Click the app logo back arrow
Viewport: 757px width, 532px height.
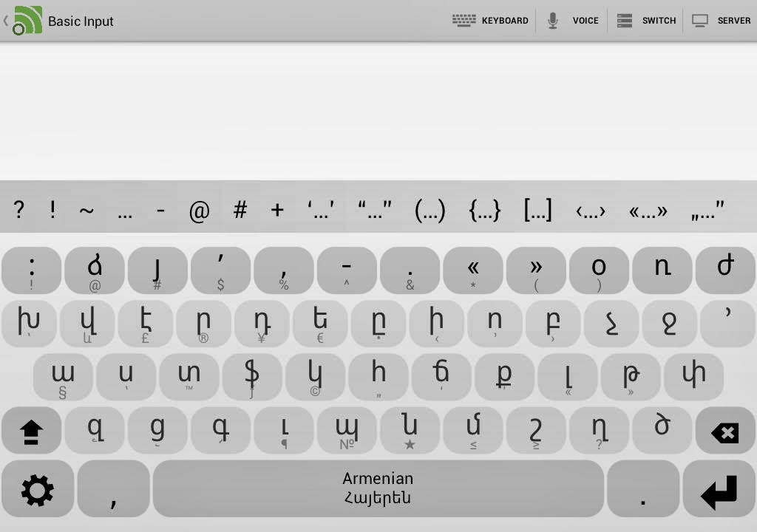coord(23,21)
